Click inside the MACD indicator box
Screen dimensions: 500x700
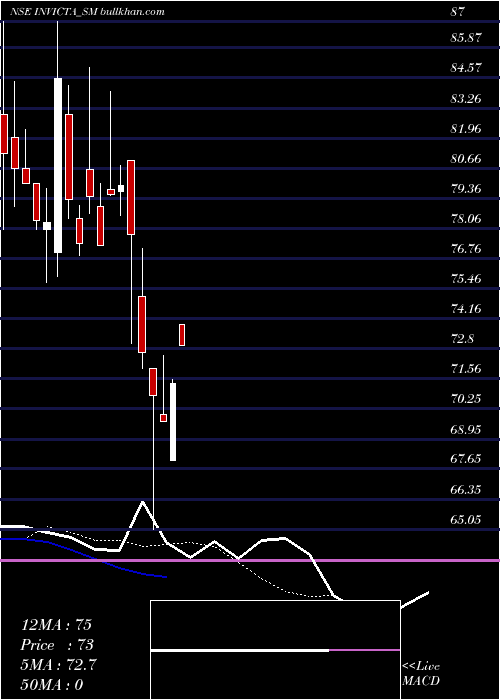tap(275, 650)
